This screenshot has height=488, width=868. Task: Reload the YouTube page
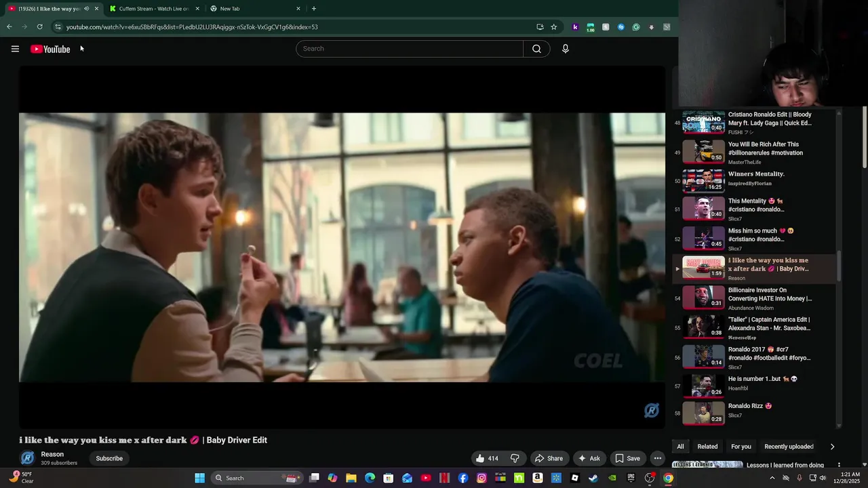click(x=40, y=27)
